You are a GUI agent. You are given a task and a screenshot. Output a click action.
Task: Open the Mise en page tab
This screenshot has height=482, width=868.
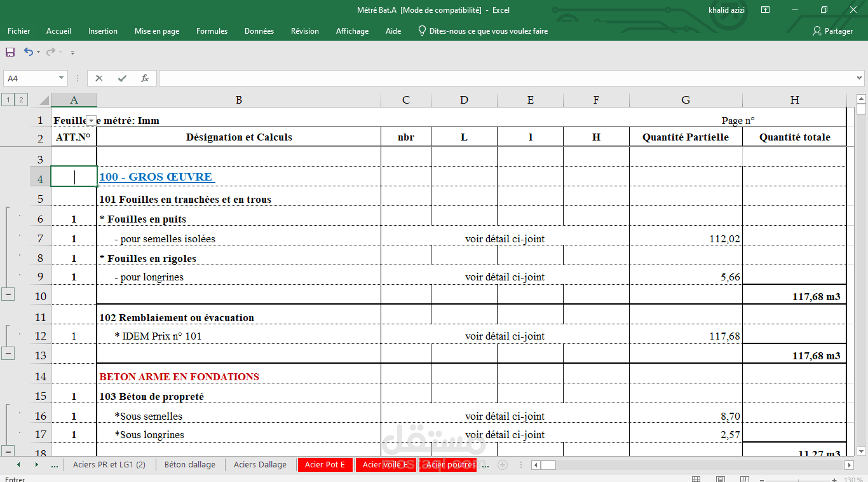pyautogui.click(x=157, y=31)
